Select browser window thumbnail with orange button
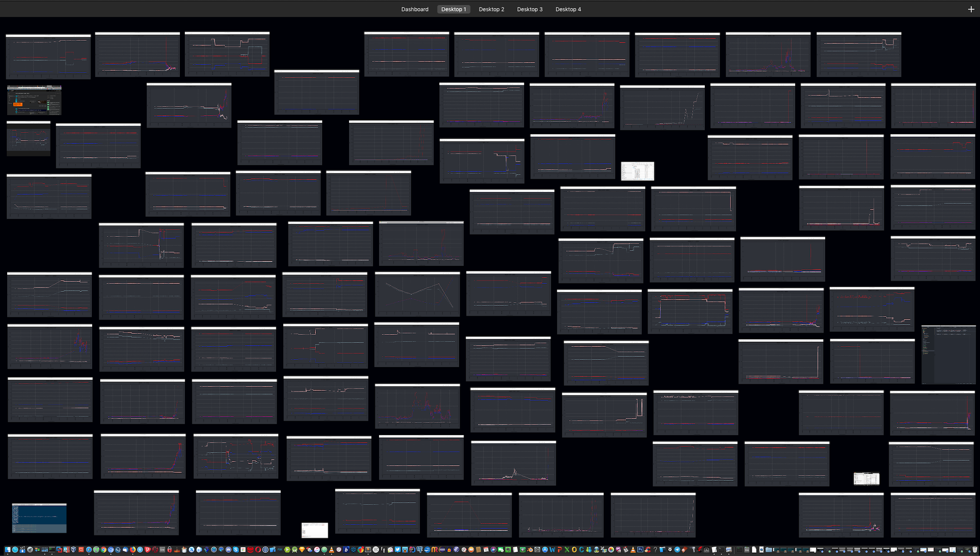This screenshot has height=556, width=980. click(34, 100)
